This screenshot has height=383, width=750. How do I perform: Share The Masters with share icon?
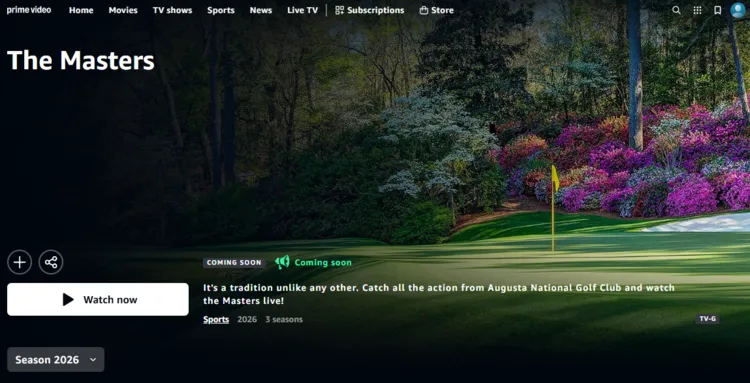(x=51, y=262)
